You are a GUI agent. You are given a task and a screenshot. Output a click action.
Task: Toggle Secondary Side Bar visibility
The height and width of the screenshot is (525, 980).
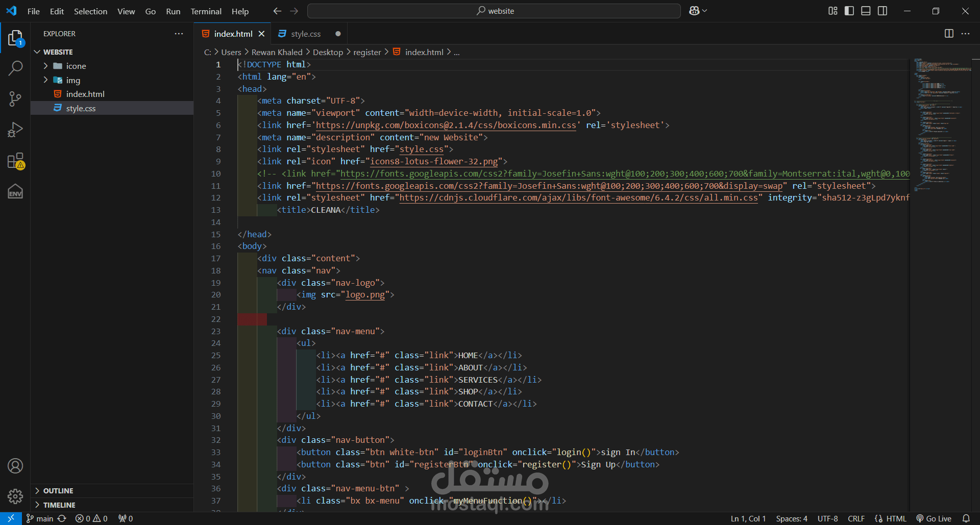click(883, 11)
